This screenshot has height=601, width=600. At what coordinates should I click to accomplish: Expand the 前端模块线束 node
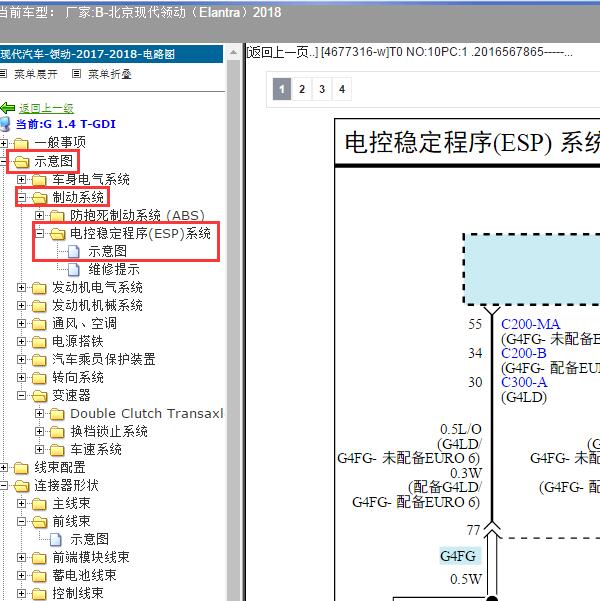[x=21, y=557]
